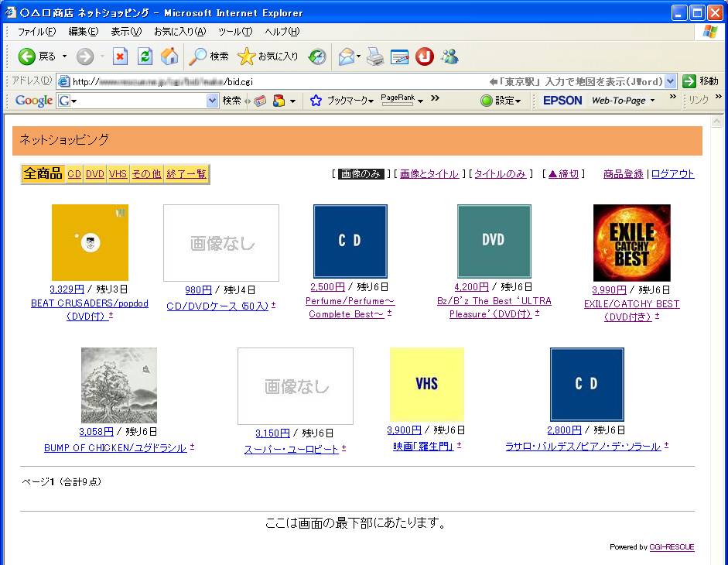Select the 終了一覧 tab

pos(186,174)
